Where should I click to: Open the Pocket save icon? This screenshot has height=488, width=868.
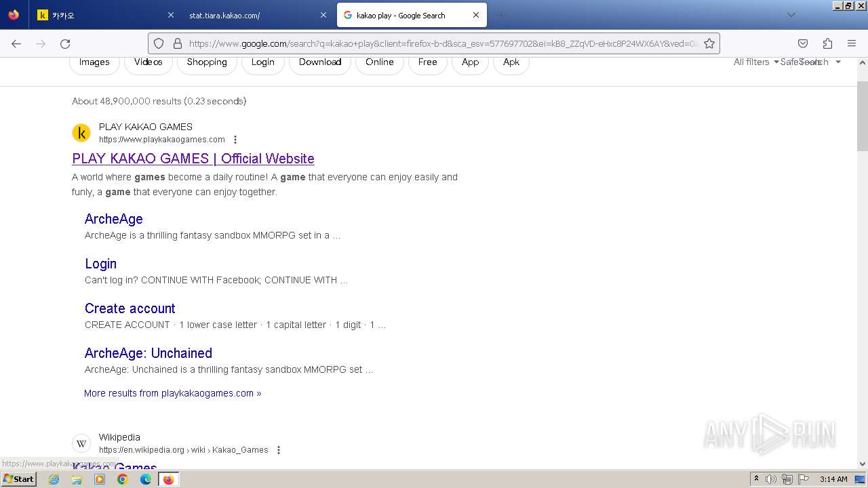click(x=803, y=43)
